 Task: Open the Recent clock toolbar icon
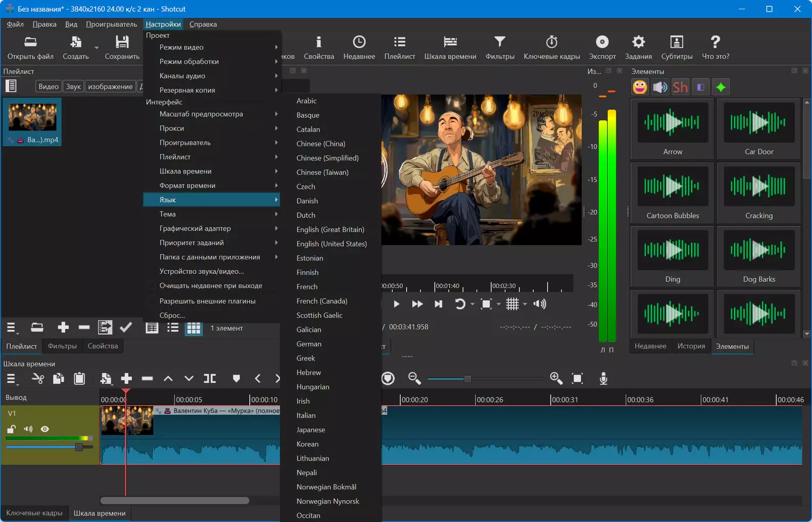359,47
